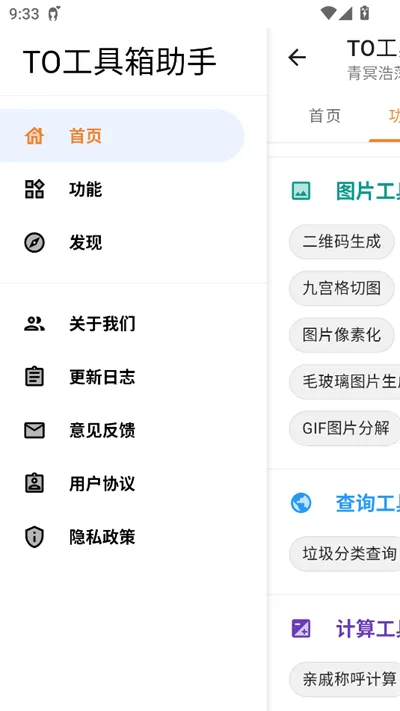
Task: Tap the 发现 compass icon
Action: click(34, 243)
